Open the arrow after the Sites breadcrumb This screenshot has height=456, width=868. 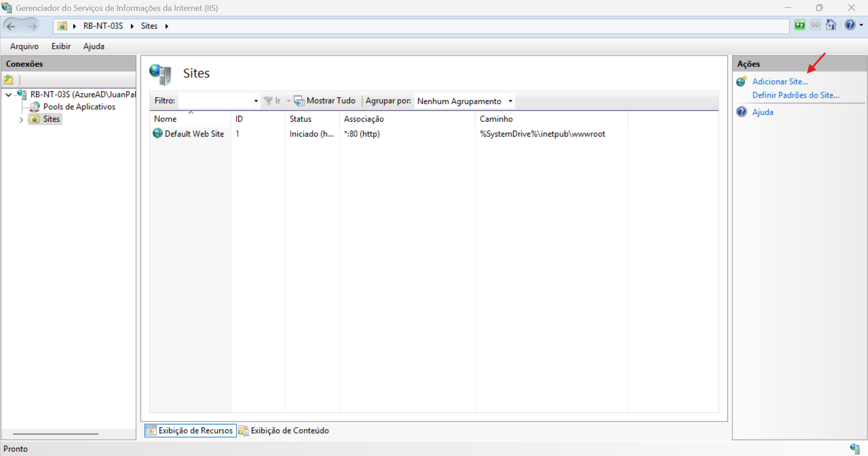coord(167,26)
